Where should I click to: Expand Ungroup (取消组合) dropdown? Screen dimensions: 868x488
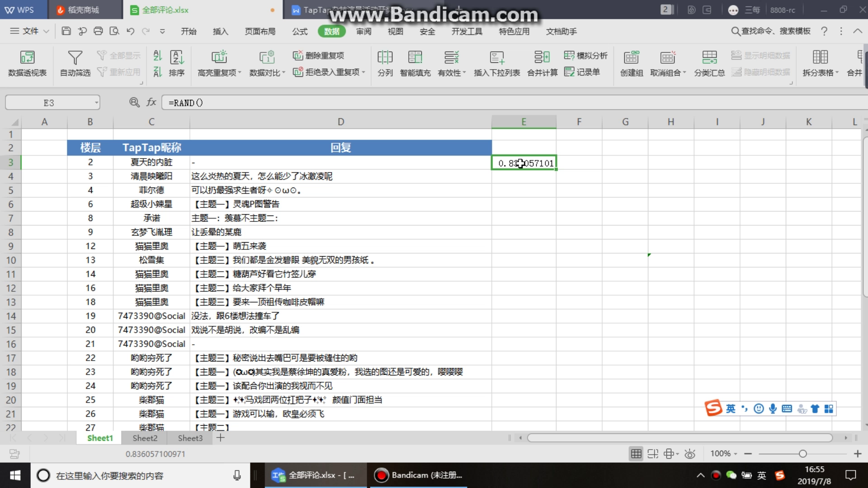(684, 73)
